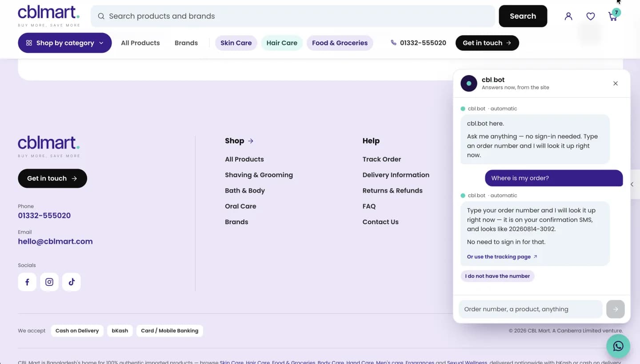The width and height of the screenshot is (640, 364).
Task: Select the Hair Care category pill
Action: pos(282,43)
